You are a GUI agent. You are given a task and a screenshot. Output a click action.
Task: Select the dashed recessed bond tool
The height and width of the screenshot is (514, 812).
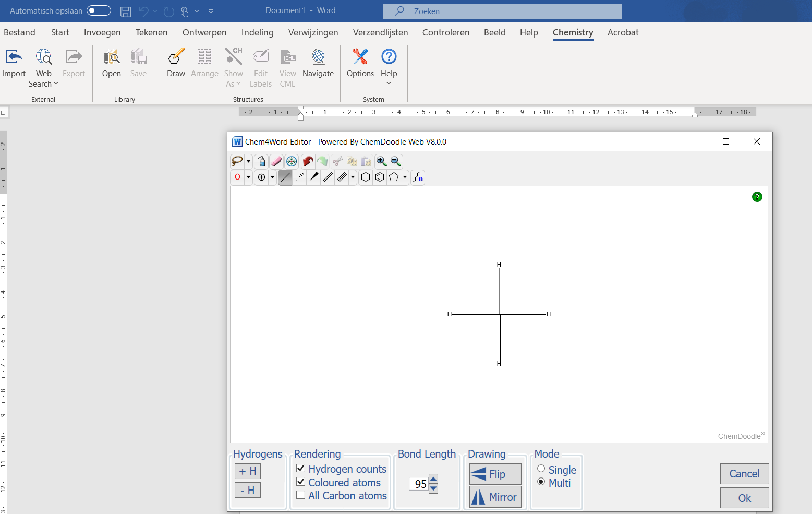(300, 177)
